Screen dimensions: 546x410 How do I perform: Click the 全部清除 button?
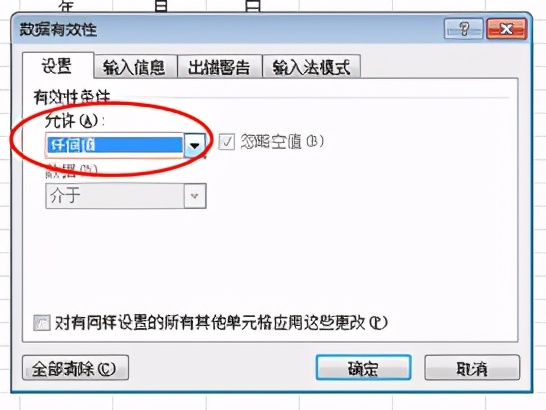(75, 368)
